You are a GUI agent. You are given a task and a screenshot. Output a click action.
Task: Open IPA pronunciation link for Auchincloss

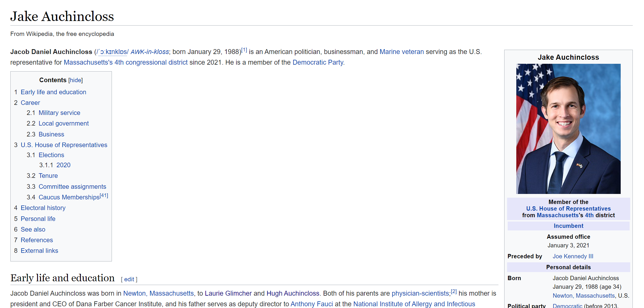tap(112, 52)
